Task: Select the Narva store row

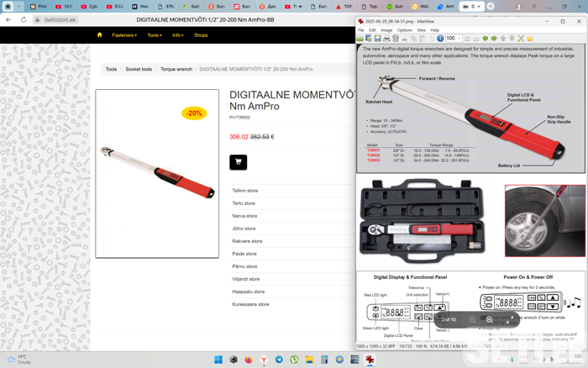Action: (x=292, y=216)
